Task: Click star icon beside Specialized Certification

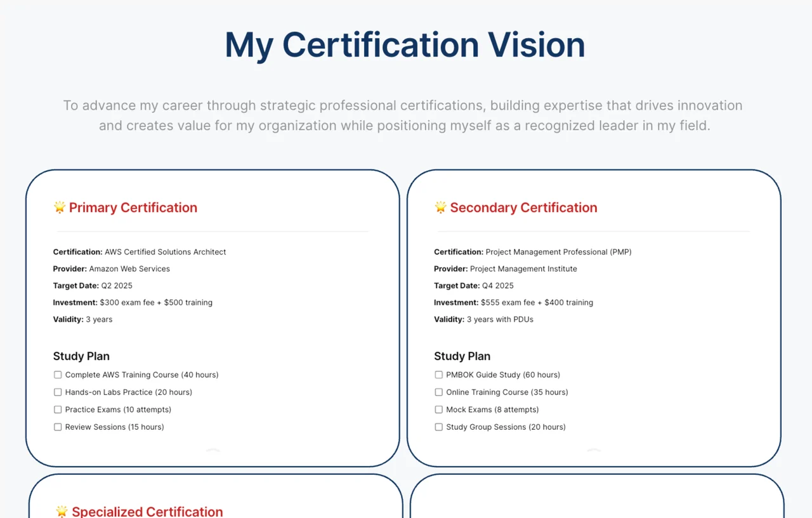Action: (62, 511)
